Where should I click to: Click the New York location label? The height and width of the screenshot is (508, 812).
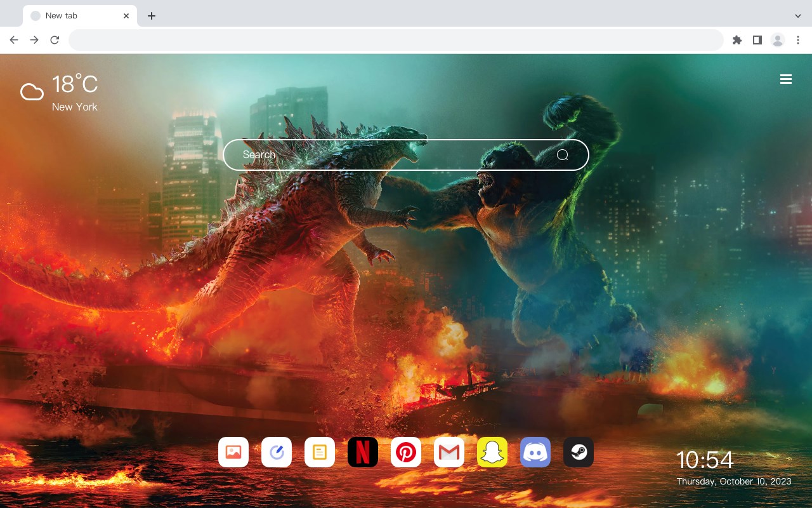click(75, 107)
